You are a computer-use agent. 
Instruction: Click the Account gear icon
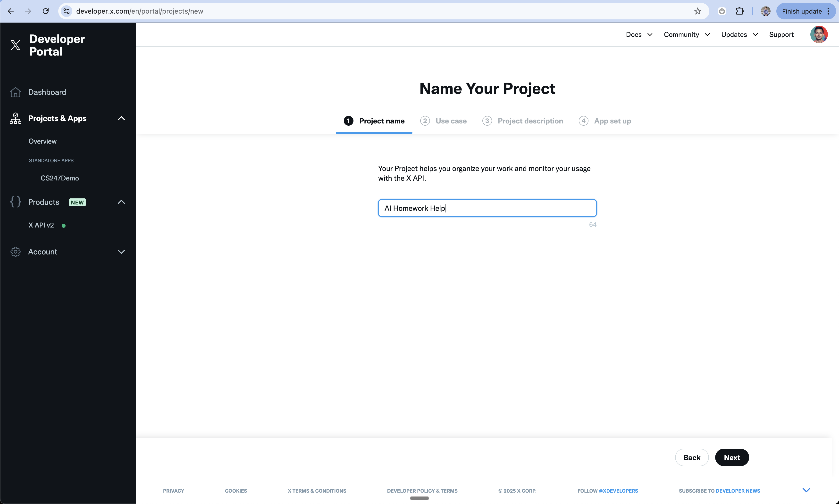(x=15, y=252)
